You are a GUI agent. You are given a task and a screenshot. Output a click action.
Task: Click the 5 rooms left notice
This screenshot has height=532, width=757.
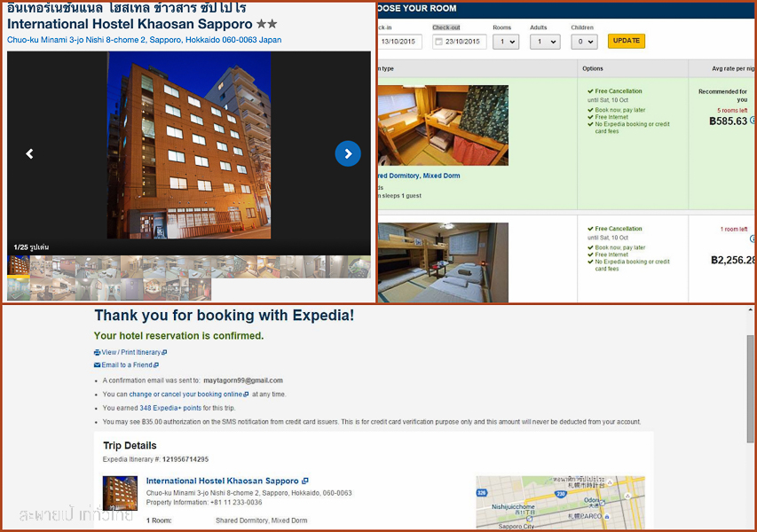[x=732, y=111]
